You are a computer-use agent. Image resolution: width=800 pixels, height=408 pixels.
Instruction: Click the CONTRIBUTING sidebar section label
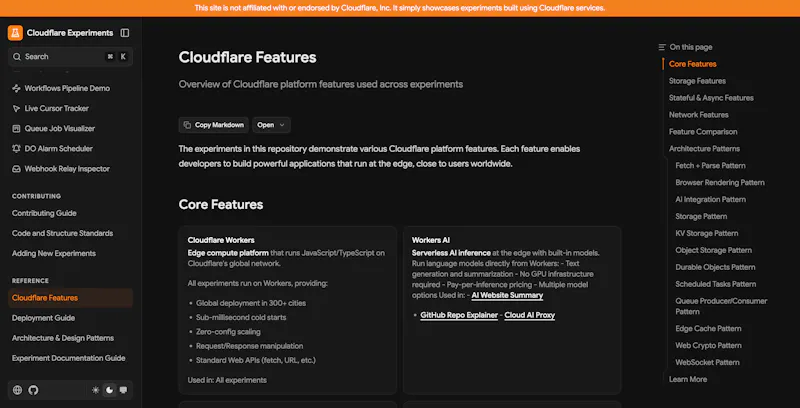tap(36, 196)
